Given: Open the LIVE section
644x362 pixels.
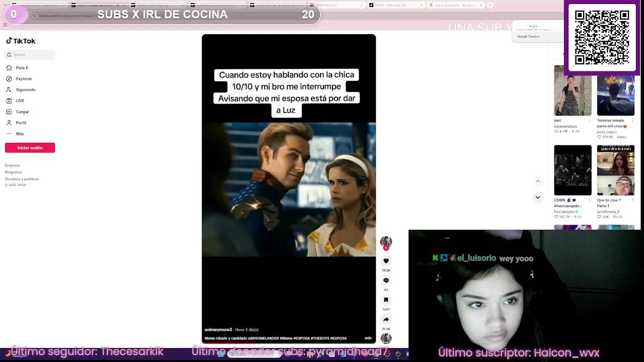Looking at the screenshot, I should [x=20, y=101].
